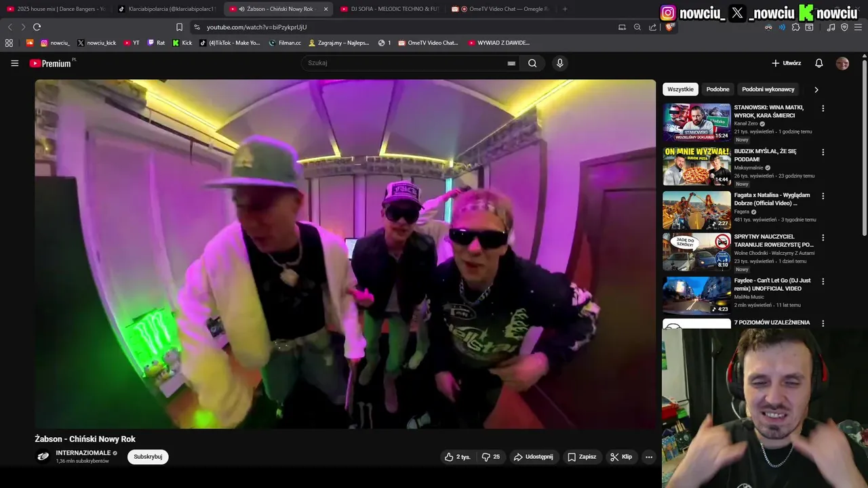
Task: Open the Utwórz create menu
Action: point(787,63)
